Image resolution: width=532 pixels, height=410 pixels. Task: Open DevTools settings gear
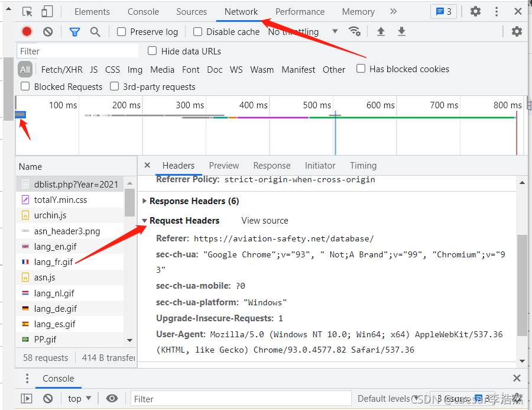(475, 12)
